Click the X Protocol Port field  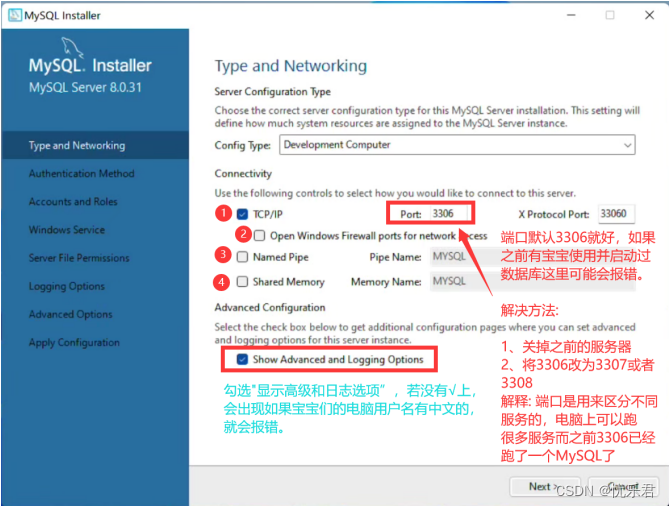tap(616, 213)
